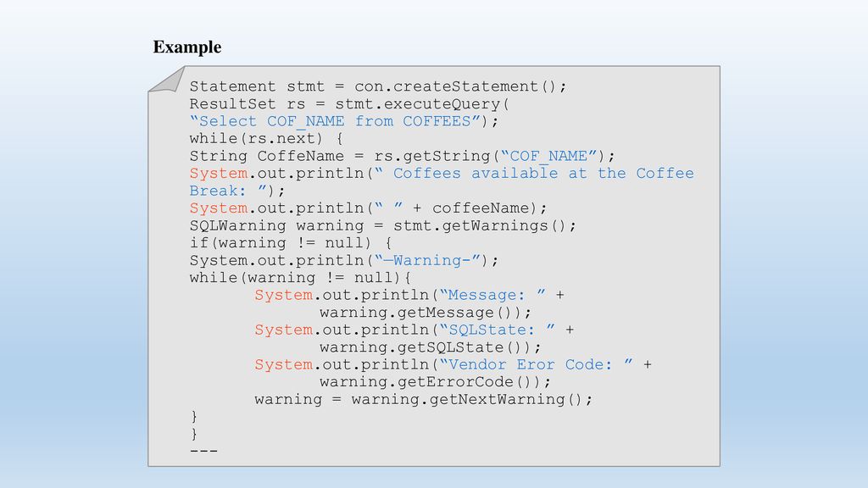
Task: Click the blue 'Select COF_NAME from COFFEES' string
Action: coord(336,122)
